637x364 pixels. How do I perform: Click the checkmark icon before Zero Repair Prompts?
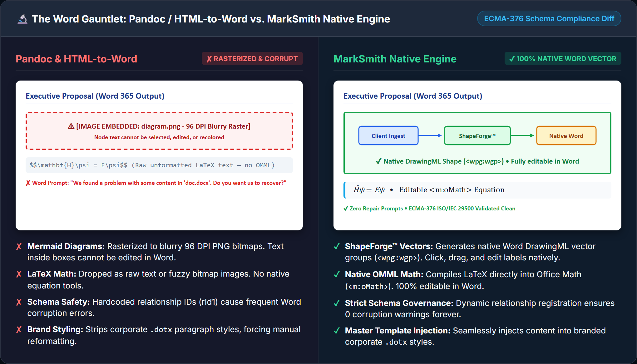pos(346,208)
